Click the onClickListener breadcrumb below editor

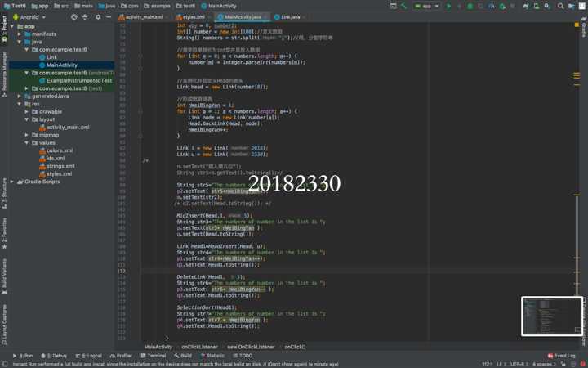tap(199, 347)
